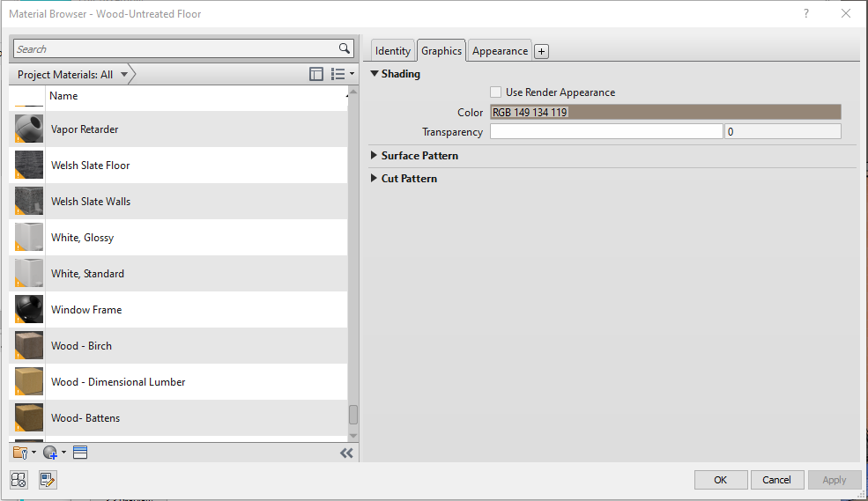
Task: Toggle the library panel view icon
Action: click(316, 75)
